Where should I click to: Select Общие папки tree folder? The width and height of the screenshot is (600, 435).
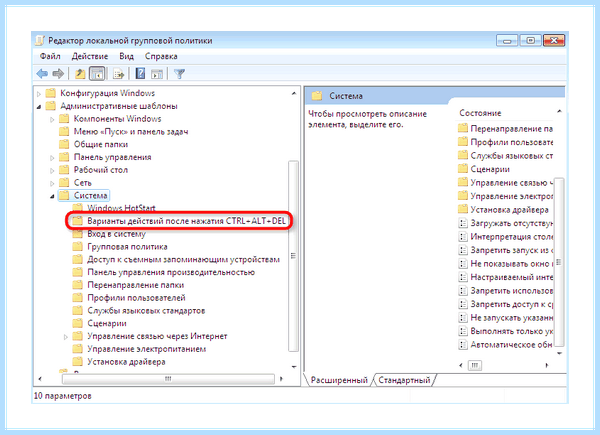click(94, 144)
